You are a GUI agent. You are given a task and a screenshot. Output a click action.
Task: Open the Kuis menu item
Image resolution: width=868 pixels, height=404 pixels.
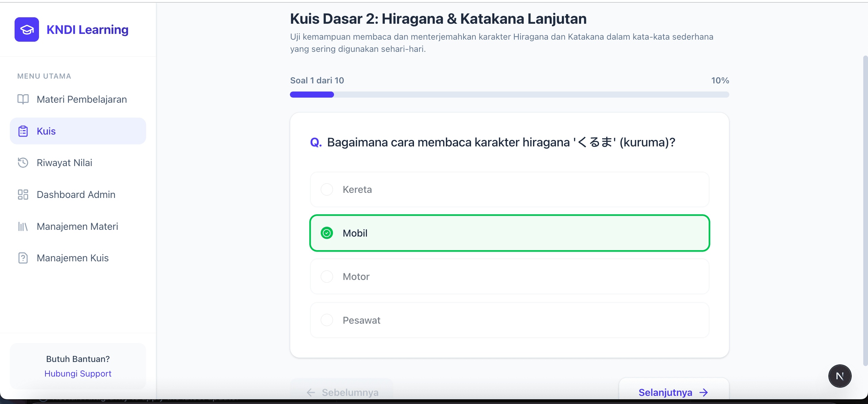[78, 131]
